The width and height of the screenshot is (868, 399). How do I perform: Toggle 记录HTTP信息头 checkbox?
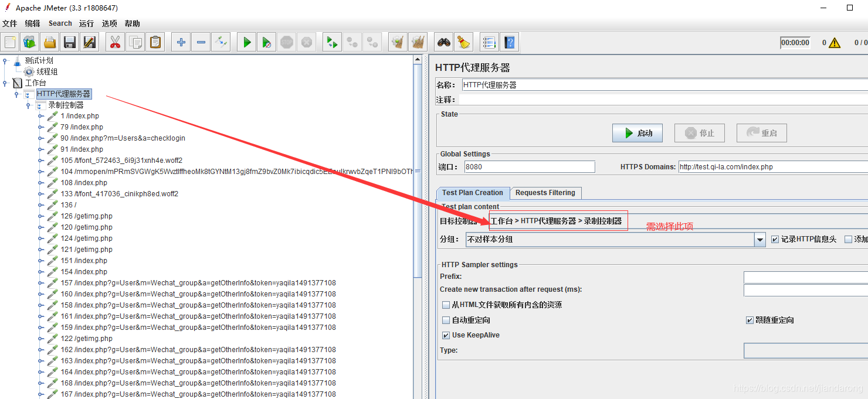775,239
